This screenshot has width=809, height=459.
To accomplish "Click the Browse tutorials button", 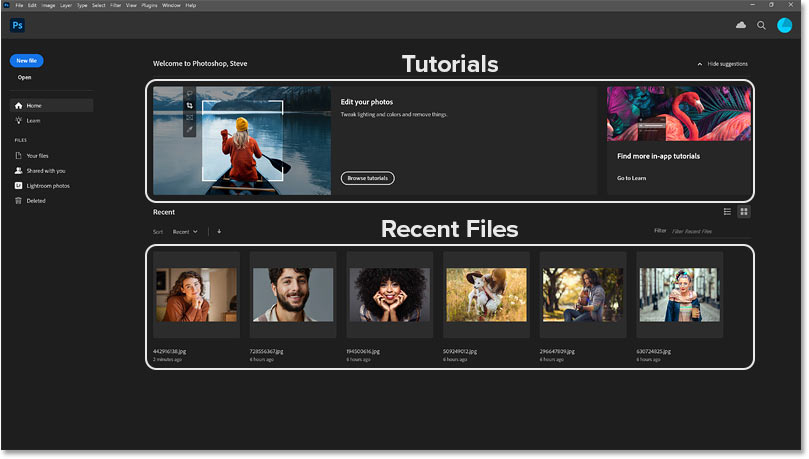I will (367, 178).
